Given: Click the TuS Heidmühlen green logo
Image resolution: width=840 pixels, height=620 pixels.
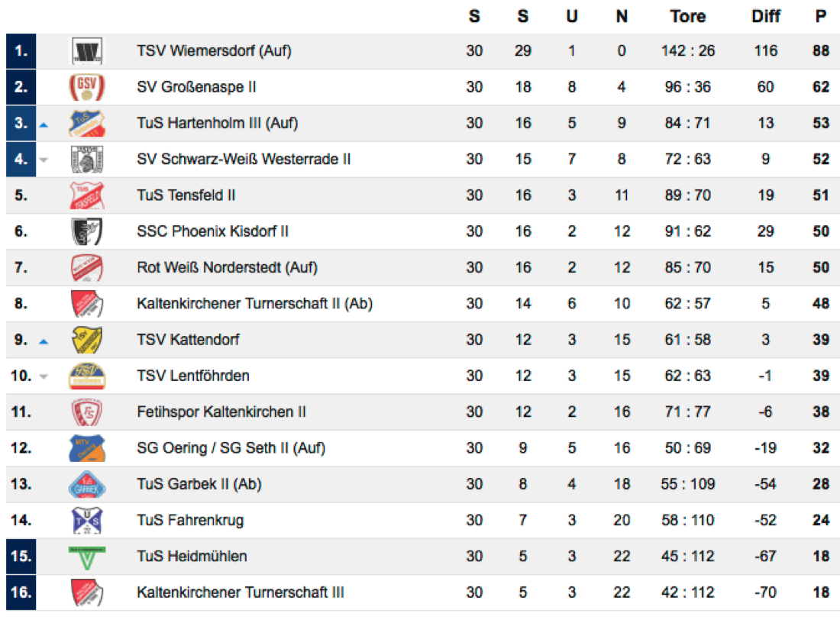Looking at the screenshot, I should coord(87,556).
